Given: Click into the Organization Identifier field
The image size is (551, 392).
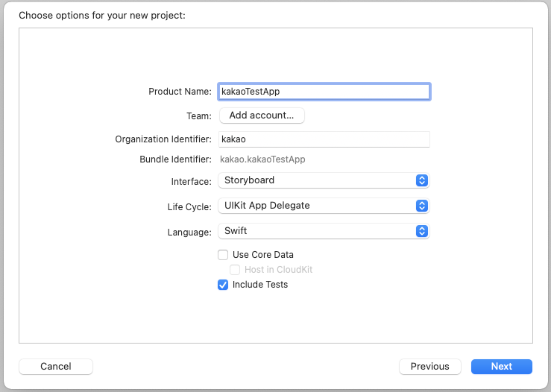Looking at the screenshot, I should point(324,139).
